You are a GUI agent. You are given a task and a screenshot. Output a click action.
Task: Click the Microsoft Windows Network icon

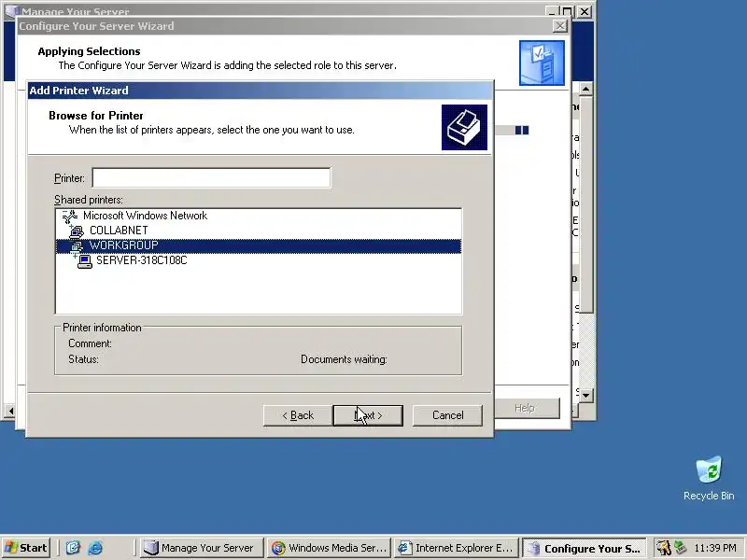pos(69,217)
